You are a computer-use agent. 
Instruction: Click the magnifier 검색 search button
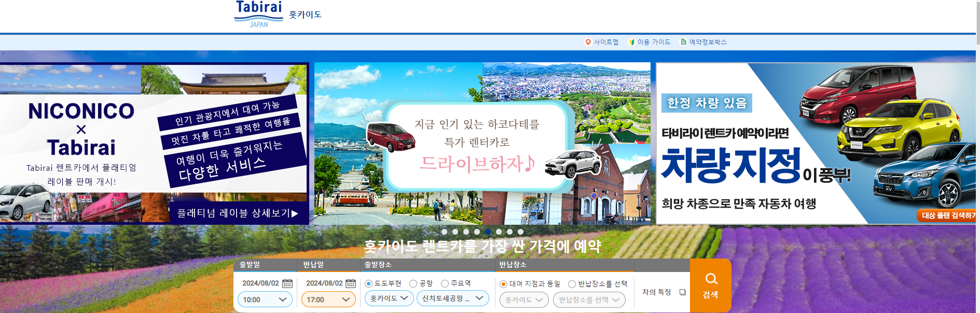(711, 285)
